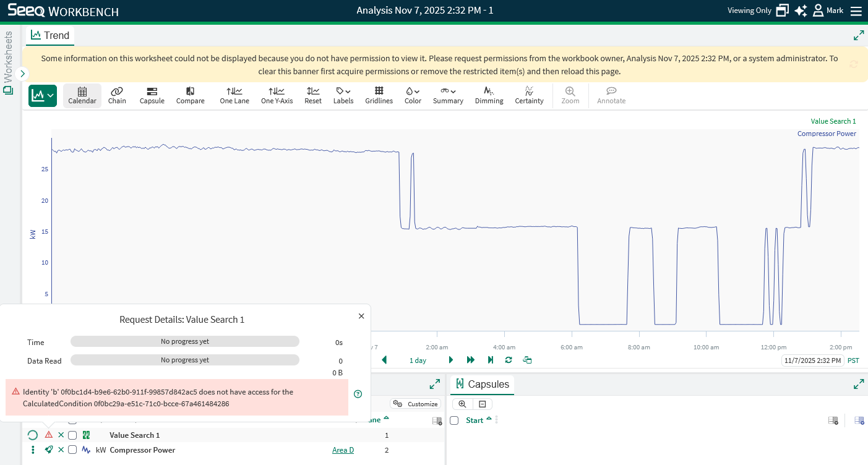This screenshot has width=868, height=465.
Task: Step display range forward with play arrow
Action: (451, 360)
